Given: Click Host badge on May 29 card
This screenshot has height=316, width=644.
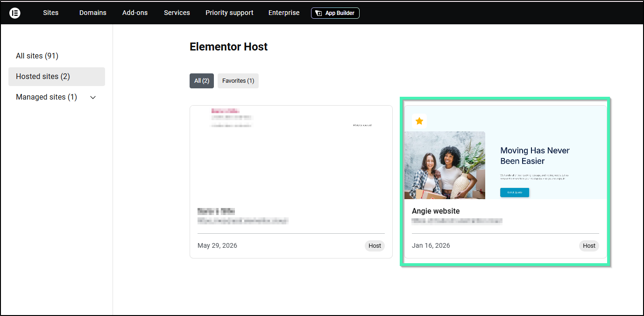Looking at the screenshot, I should click(x=375, y=246).
